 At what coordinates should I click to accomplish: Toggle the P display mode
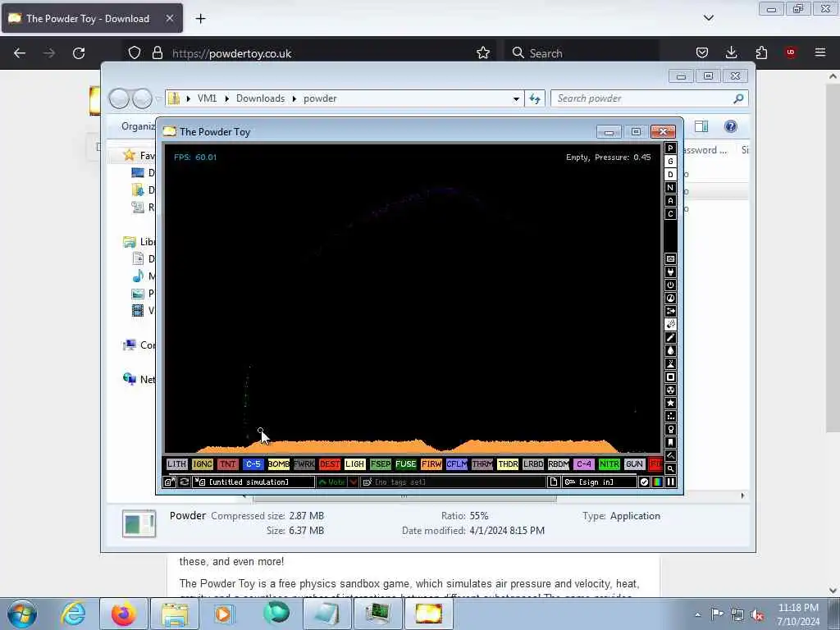(670, 148)
